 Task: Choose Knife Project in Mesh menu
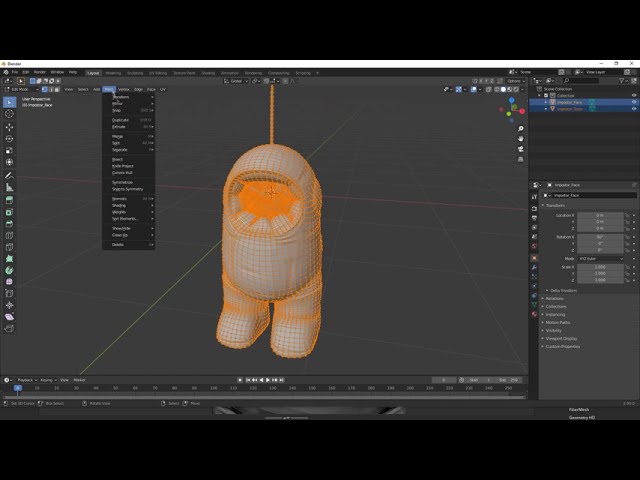point(128,166)
